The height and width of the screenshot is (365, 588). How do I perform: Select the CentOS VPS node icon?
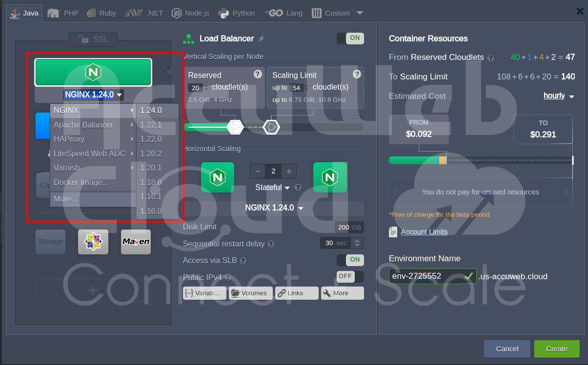93,242
